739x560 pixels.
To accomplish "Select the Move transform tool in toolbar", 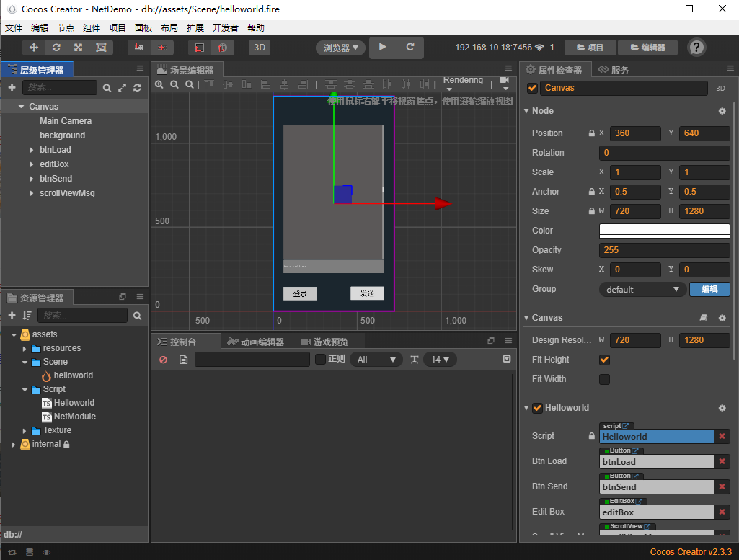I will click(x=34, y=47).
